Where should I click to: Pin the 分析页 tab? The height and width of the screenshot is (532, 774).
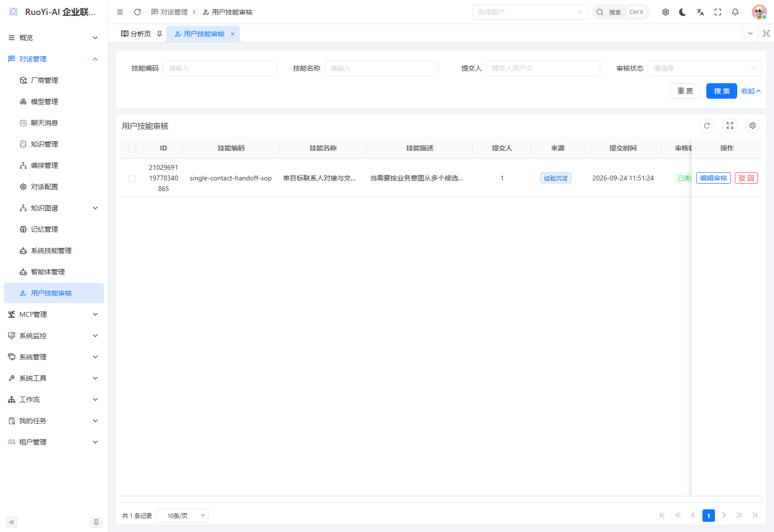pyautogui.click(x=160, y=34)
